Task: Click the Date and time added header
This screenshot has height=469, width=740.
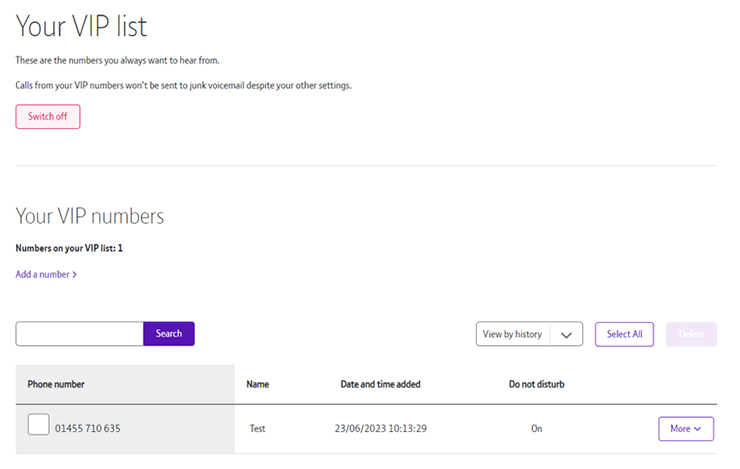Action: point(381,384)
